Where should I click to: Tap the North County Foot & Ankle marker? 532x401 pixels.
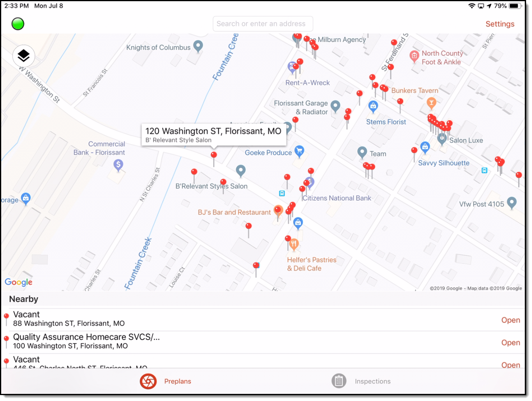(x=414, y=56)
